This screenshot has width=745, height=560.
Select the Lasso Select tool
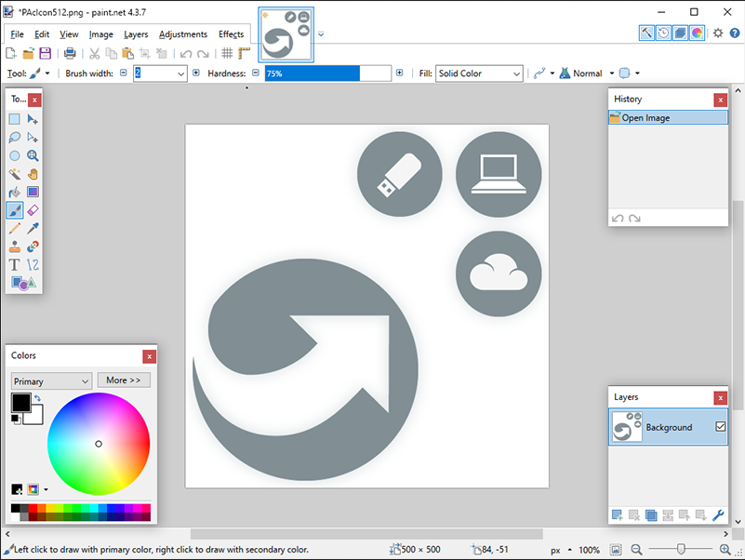tap(15, 138)
